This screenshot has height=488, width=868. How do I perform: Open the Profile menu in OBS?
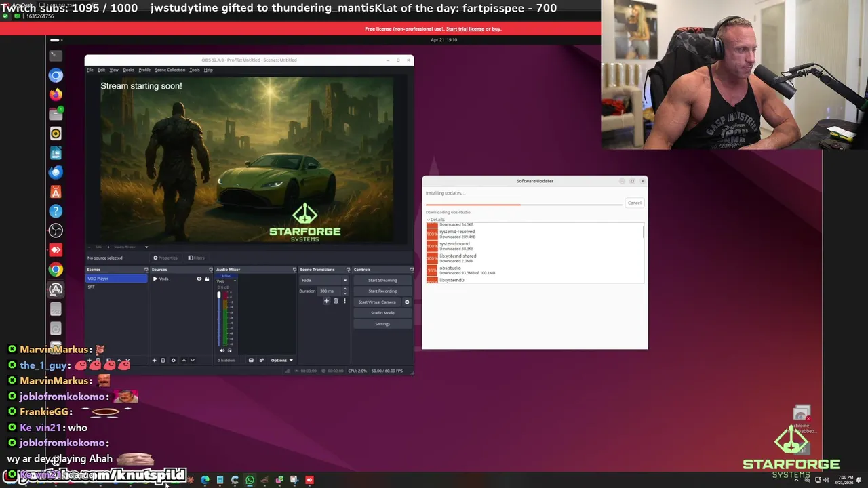[144, 70]
